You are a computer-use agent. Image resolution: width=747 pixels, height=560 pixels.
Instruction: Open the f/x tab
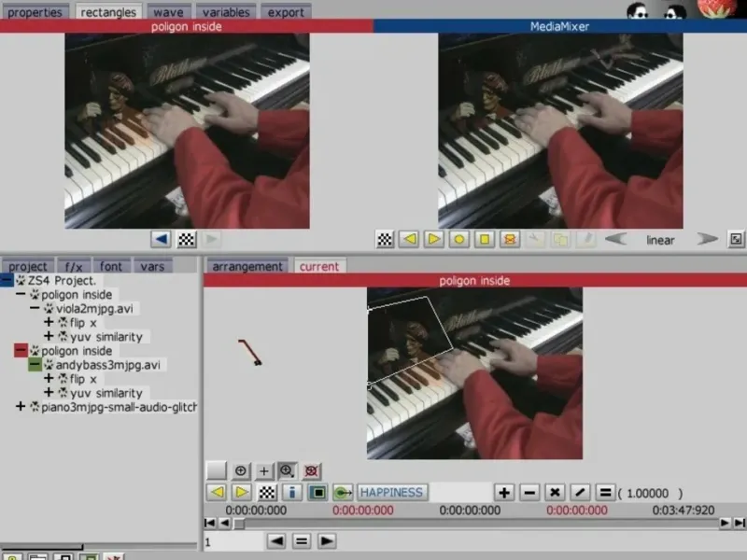(x=74, y=266)
